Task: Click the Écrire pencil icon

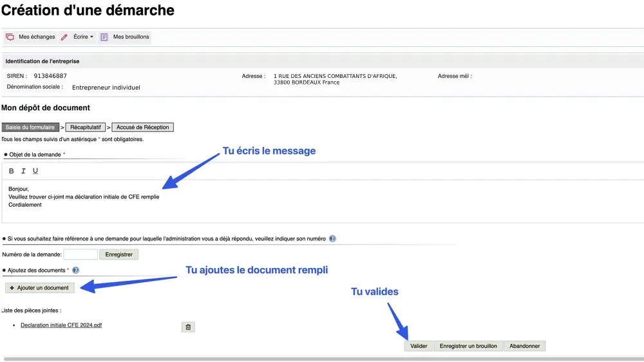Action: [x=64, y=37]
